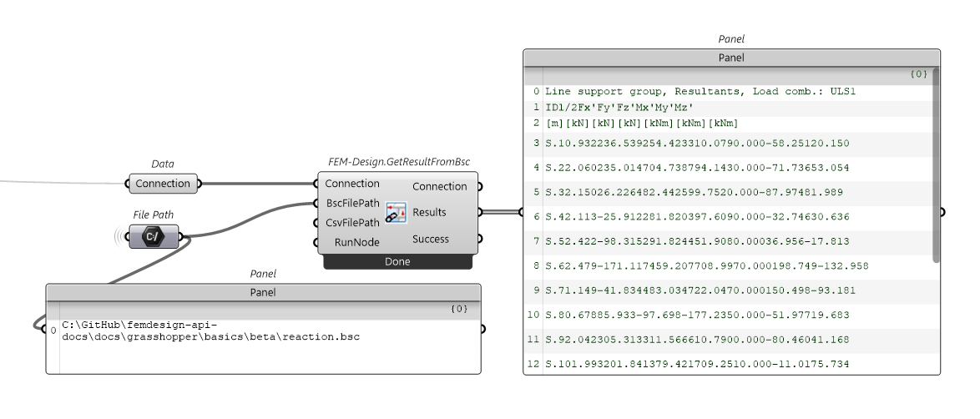Click the Success output label
The height and width of the screenshot is (419, 980).
tap(430, 240)
